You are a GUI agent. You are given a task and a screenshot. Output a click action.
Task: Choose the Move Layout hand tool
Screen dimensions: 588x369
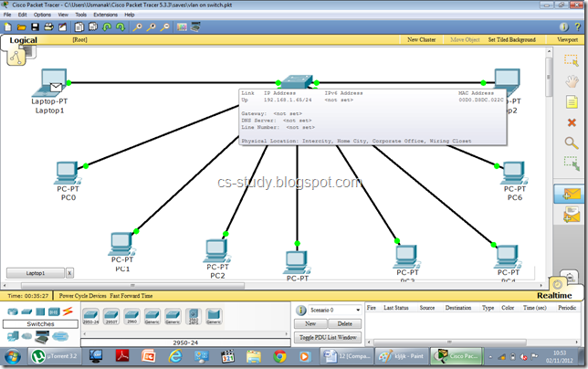point(572,81)
